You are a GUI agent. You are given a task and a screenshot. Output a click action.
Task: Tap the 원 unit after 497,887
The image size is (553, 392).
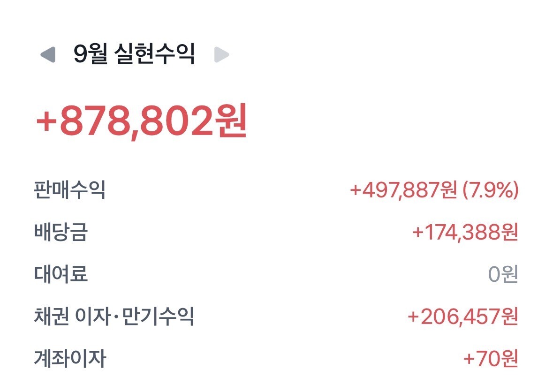(x=449, y=190)
